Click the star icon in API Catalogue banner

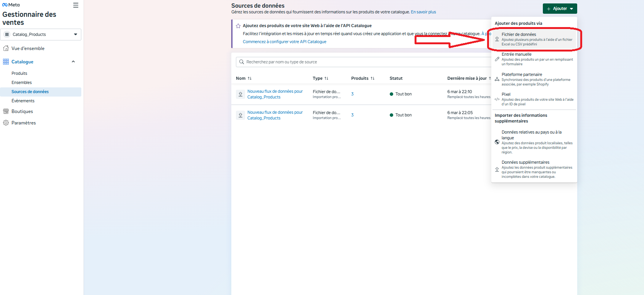[238, 26]
